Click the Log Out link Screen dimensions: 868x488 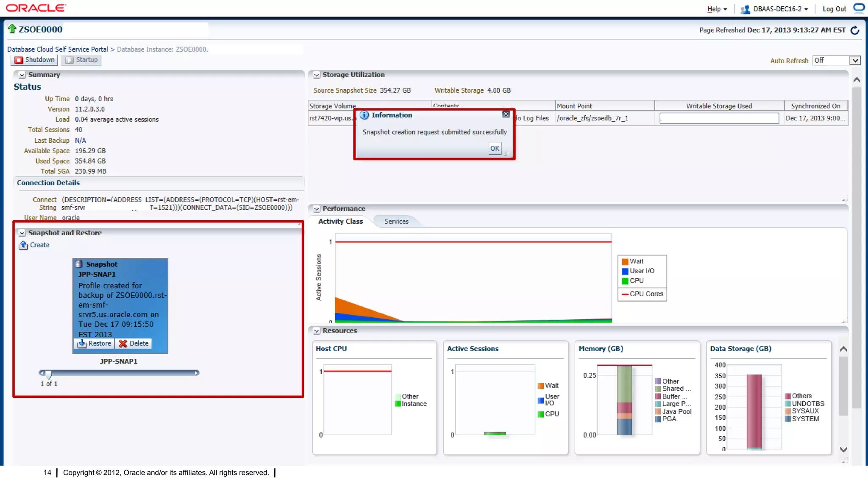834,9
